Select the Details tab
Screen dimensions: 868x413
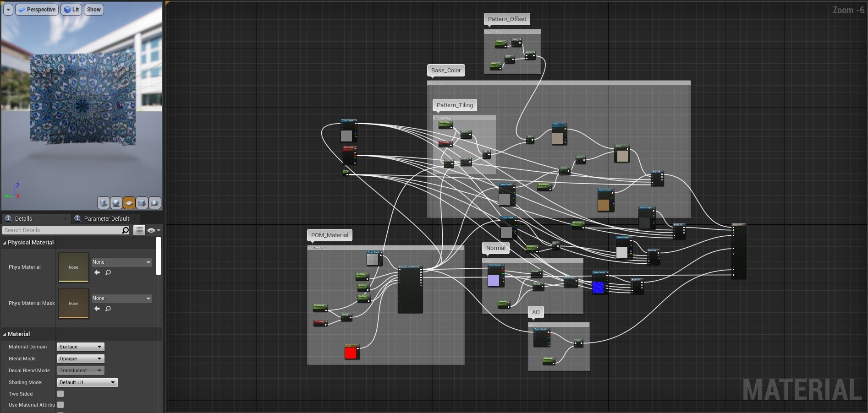coord(23,219)
